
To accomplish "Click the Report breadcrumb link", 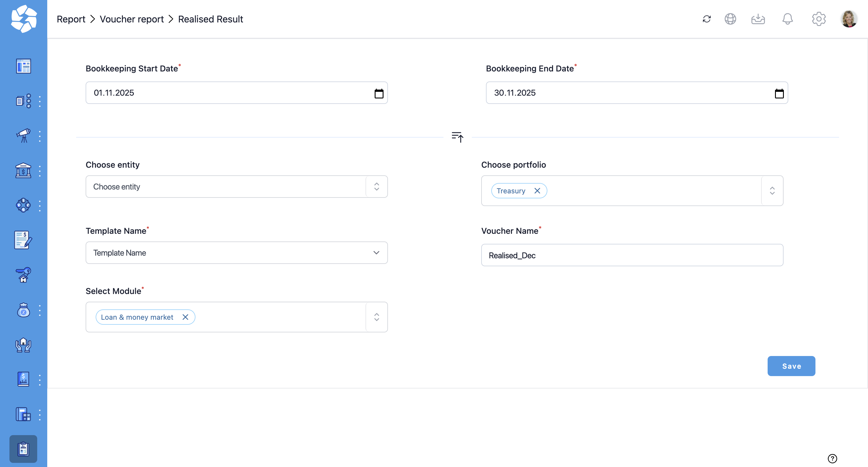I will pyautogui.click(x=71, y=19).
